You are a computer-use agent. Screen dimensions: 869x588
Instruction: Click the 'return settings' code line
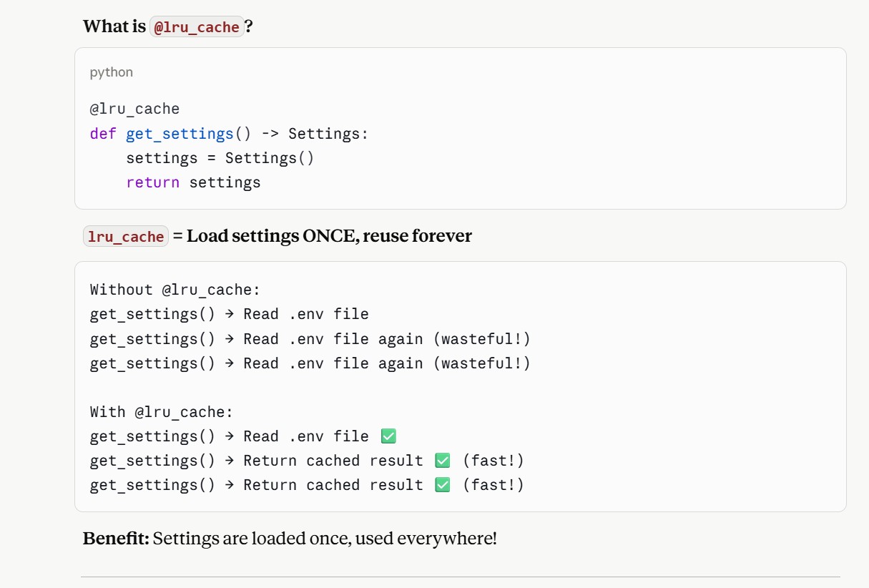click(193, 182)
